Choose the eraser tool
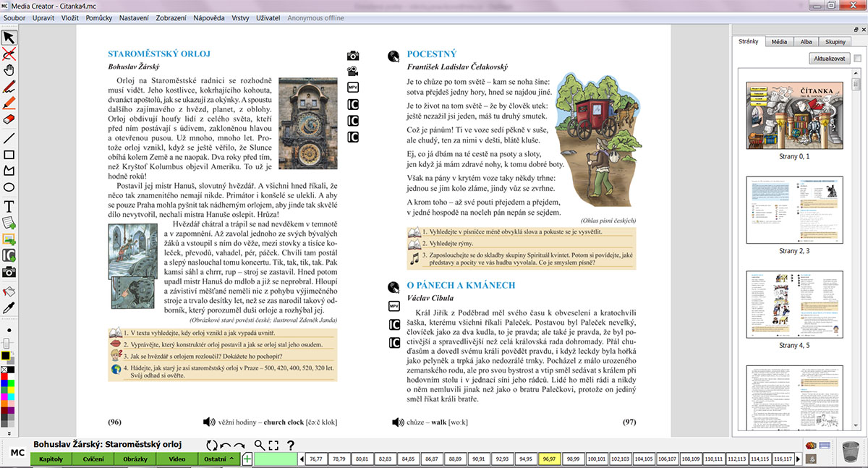 click(9, 119)
